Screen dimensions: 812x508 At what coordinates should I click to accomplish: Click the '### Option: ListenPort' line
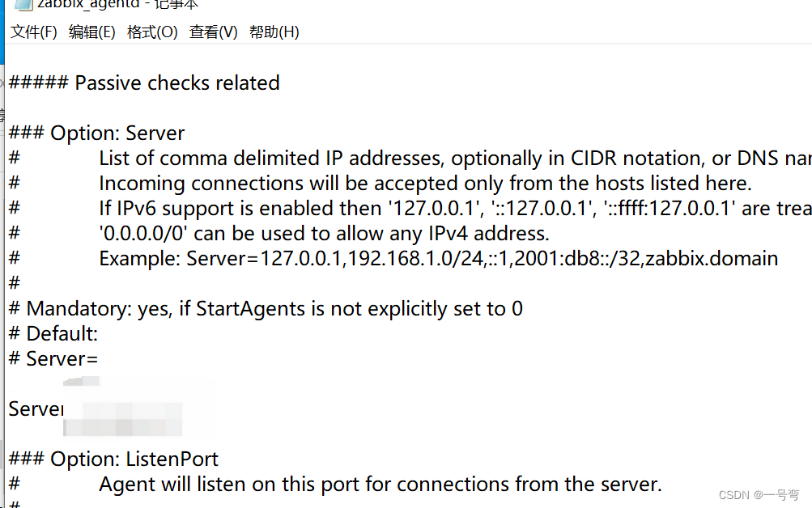[x=113, y=459]
